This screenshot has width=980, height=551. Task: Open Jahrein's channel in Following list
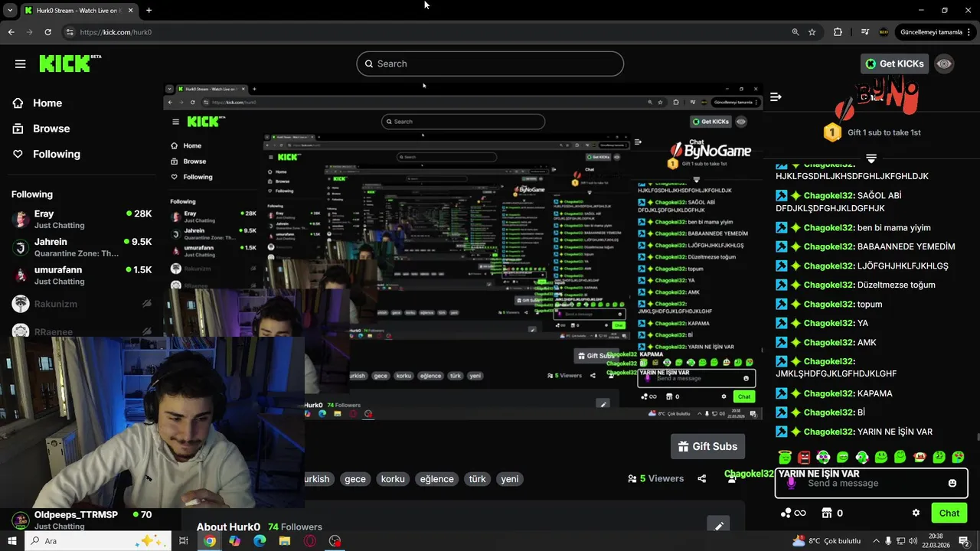coord(81,247)
